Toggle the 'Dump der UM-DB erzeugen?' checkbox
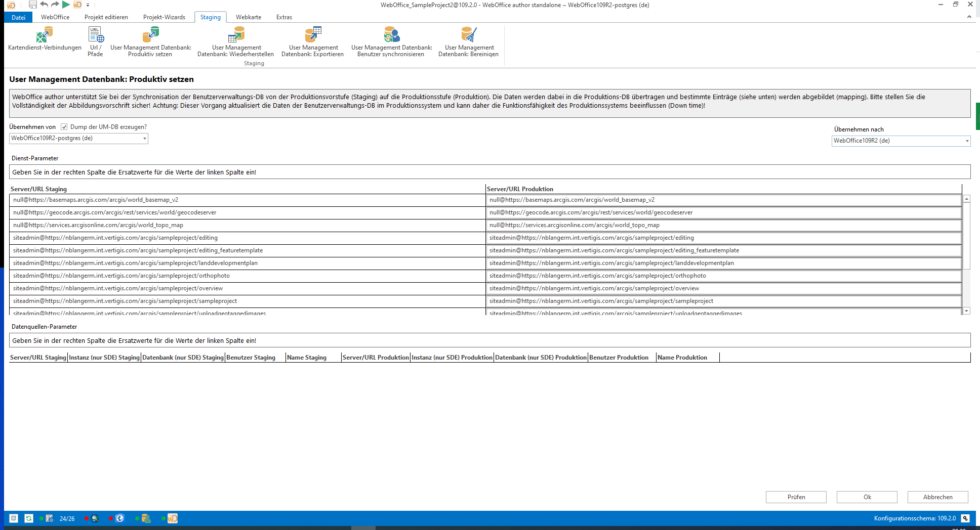Image resolution: width=980 pixels, height=530 pixels. click(x=64, y=126)
